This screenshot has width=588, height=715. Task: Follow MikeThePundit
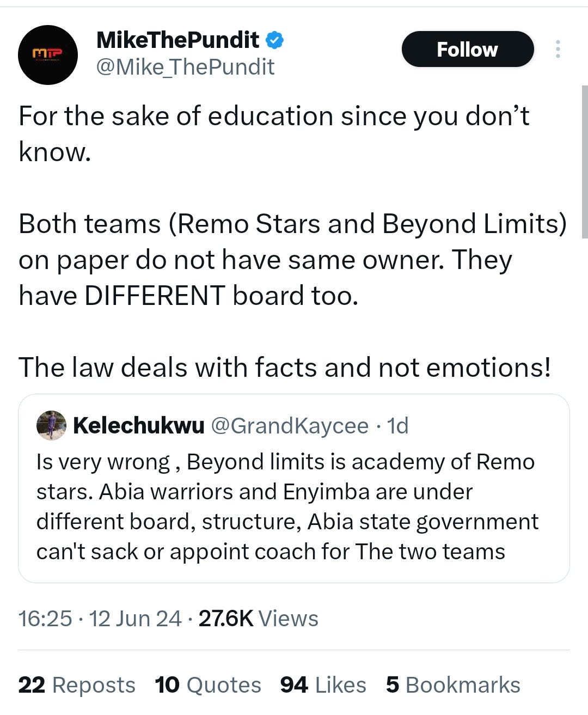click(x=468, y=49)
